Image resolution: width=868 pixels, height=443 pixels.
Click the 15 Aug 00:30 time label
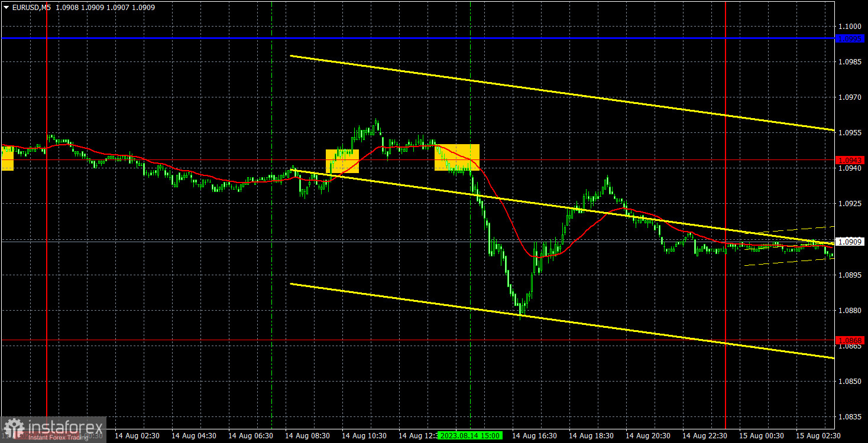click(x=762, y=435)
